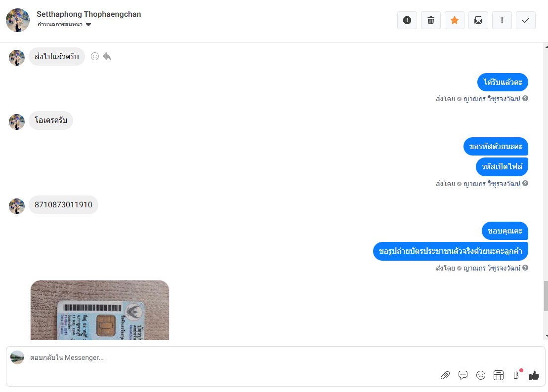Image resolution: width=548 pixels, height=392 pixels.
Task: Click the chat vertical scrollbar thumb
Action: (546, 295)
